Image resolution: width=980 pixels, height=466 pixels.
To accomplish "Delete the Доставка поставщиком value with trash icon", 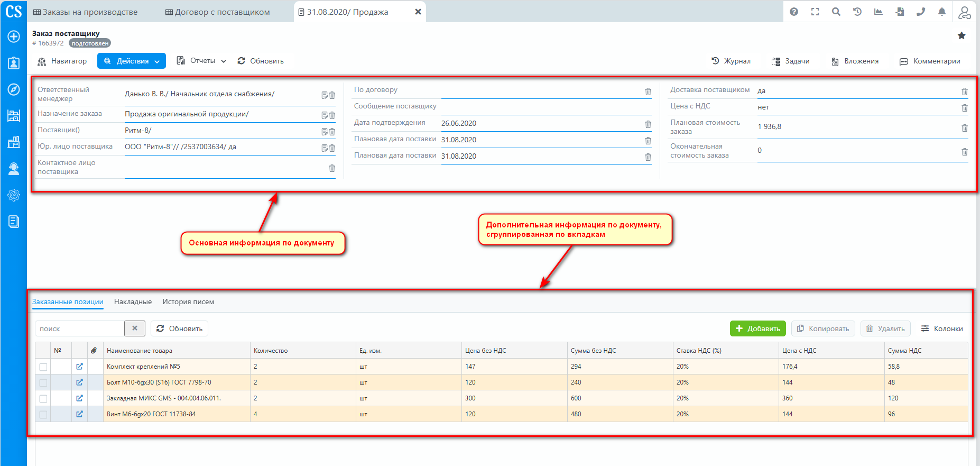I will pos(964,92).
